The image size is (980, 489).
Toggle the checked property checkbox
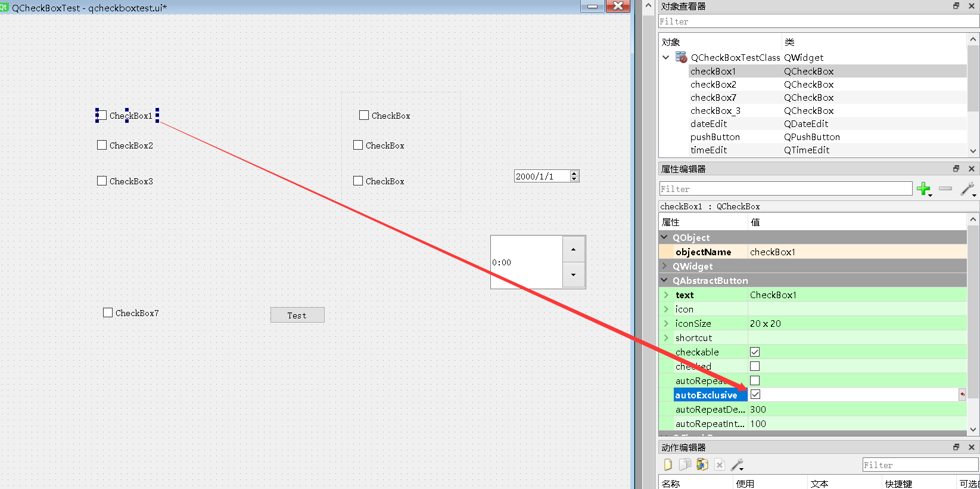tap(755, 366)
